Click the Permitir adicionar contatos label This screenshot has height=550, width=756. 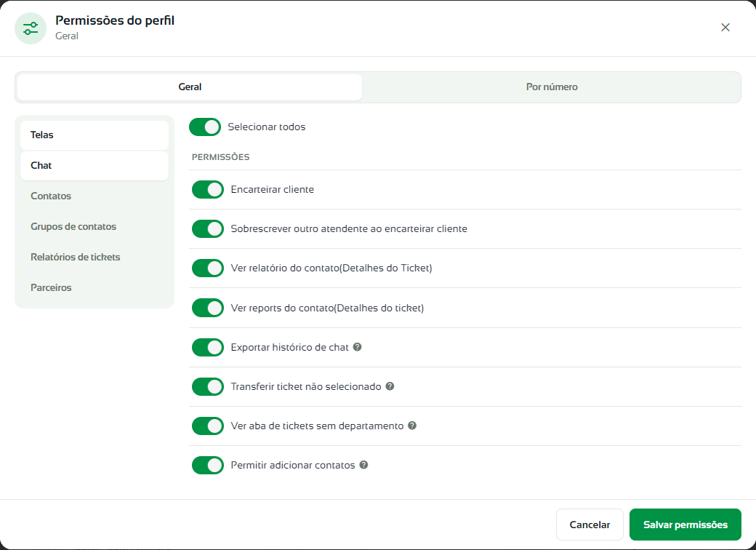pyautogui.click(x=293, y=465)
